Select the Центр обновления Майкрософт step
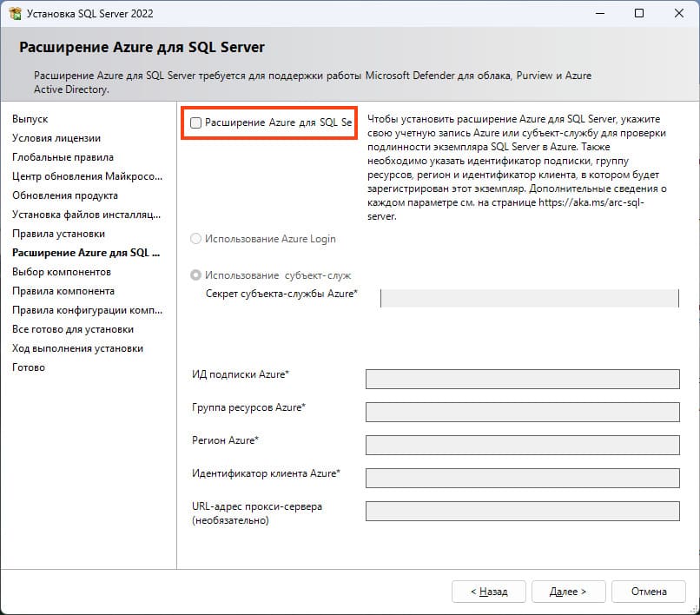This screenshot has height=615, width=700. click(87, 176)
